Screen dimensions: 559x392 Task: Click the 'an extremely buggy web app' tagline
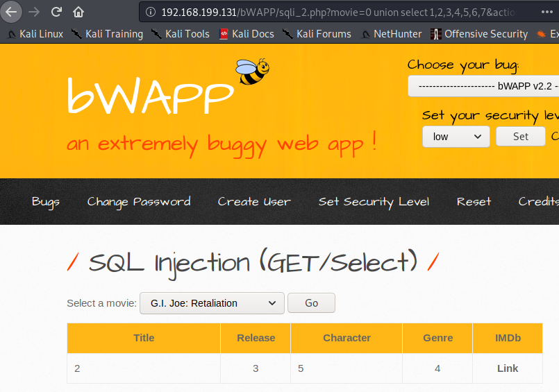coord(222,144)
